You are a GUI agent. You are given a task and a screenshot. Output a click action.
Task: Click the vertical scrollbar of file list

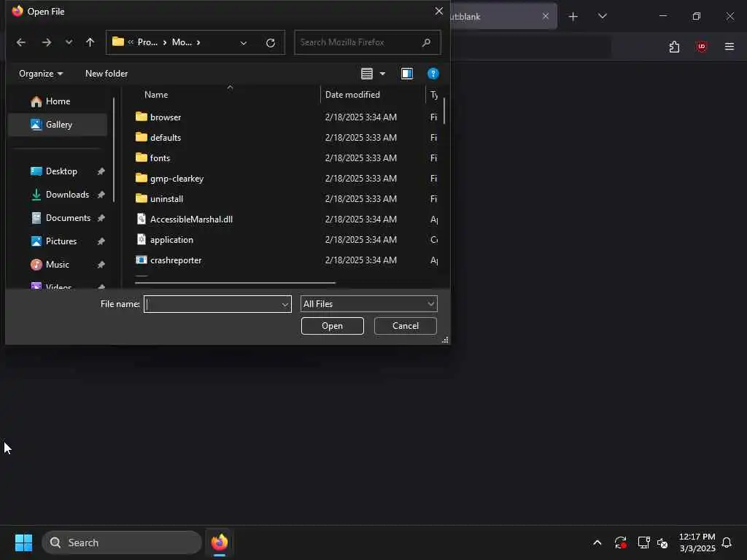click(444, 111)
